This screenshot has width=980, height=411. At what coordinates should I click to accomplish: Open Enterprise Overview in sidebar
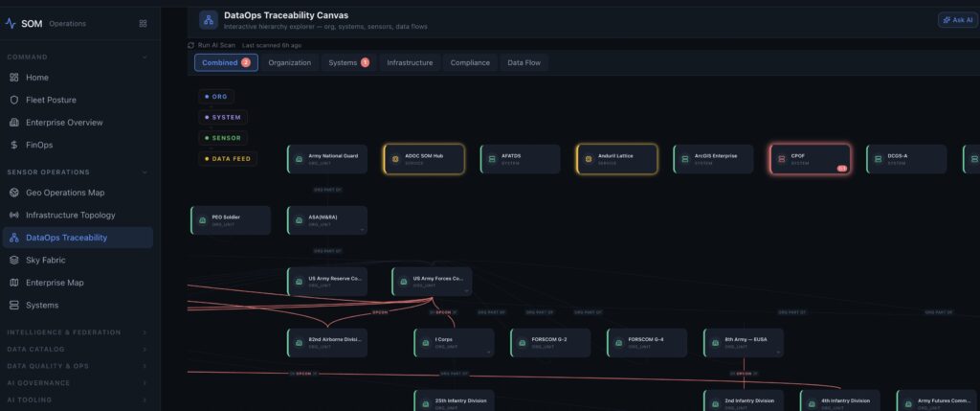coord(64,123)
